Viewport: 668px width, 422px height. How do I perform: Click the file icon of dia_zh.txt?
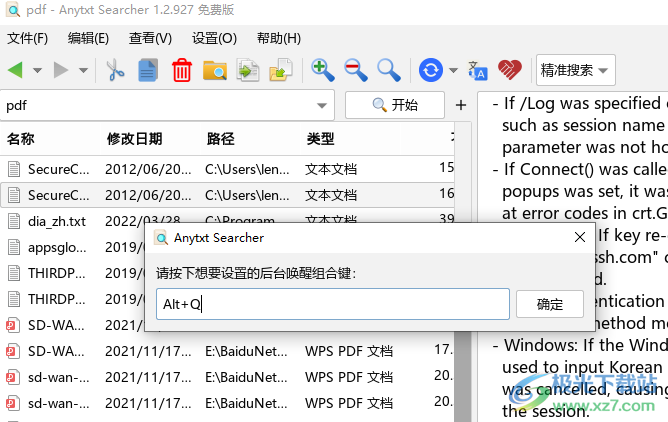14,221
